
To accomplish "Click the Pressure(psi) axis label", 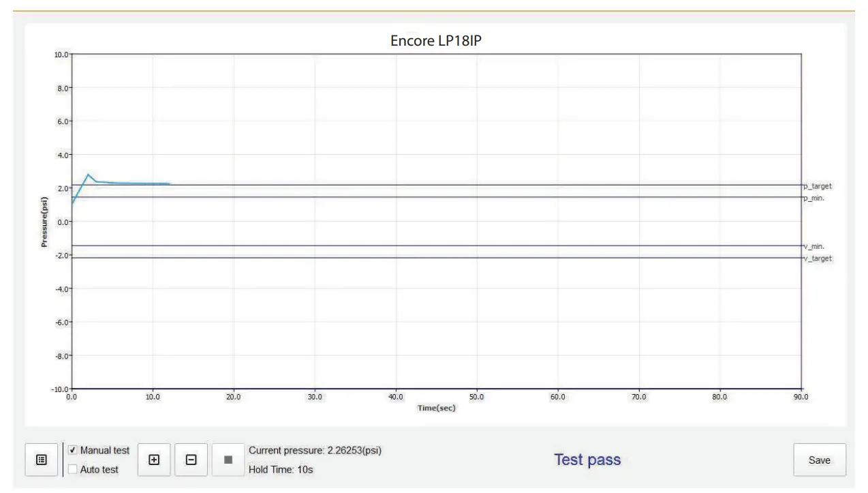I will click(44, 222).
